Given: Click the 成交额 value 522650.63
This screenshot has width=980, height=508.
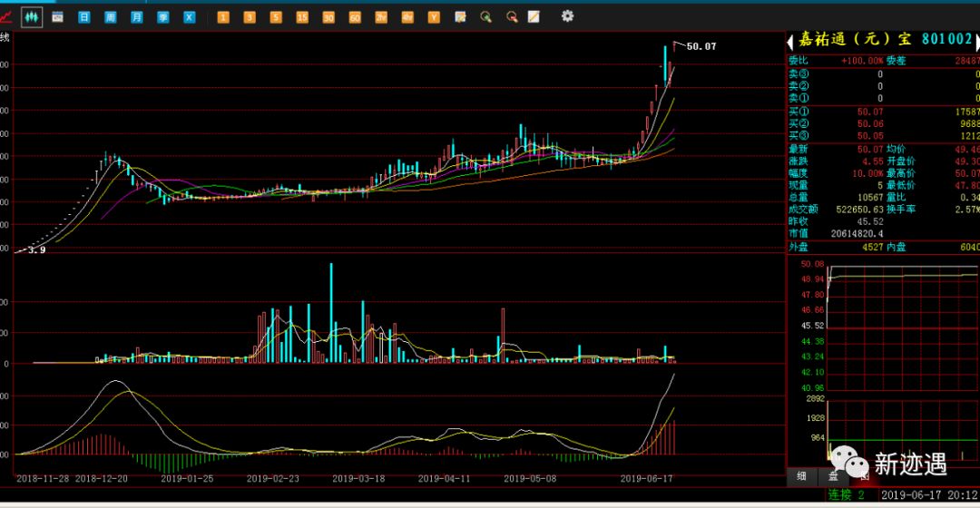Looking at the screenshot, I should [x=859, y=210].
